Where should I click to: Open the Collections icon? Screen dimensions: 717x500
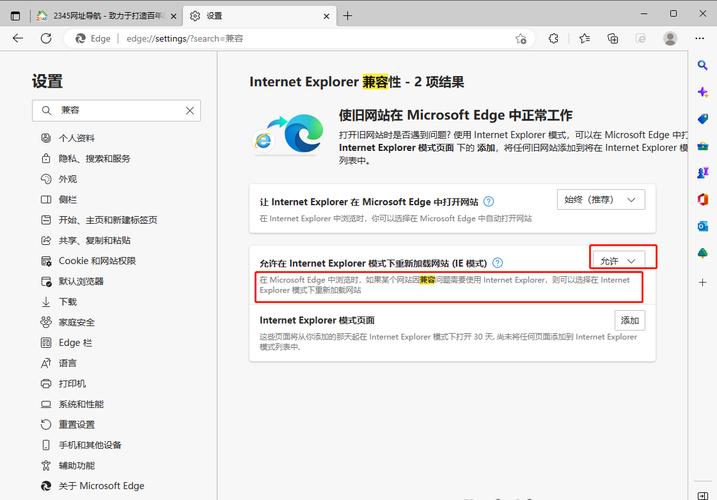[613, 38]
